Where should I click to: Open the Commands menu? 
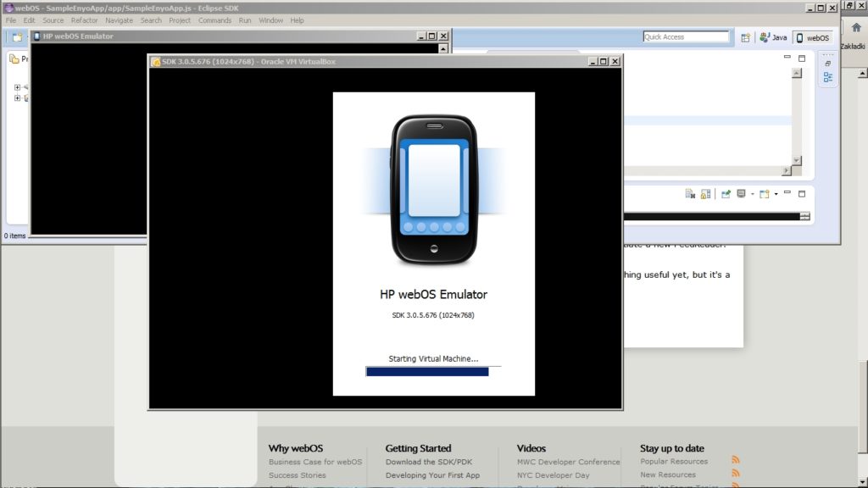[x=214, y=20]
